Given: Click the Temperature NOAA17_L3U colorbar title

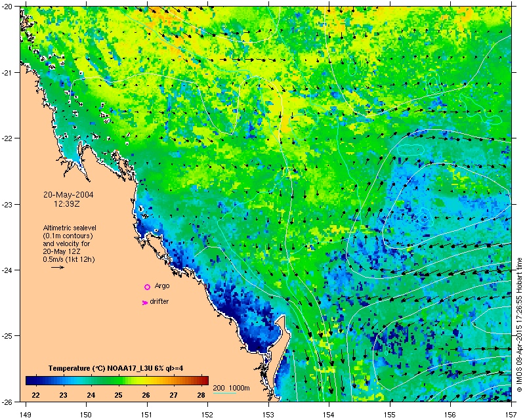Looking at the screenshot, I should [x=116, y=368].
